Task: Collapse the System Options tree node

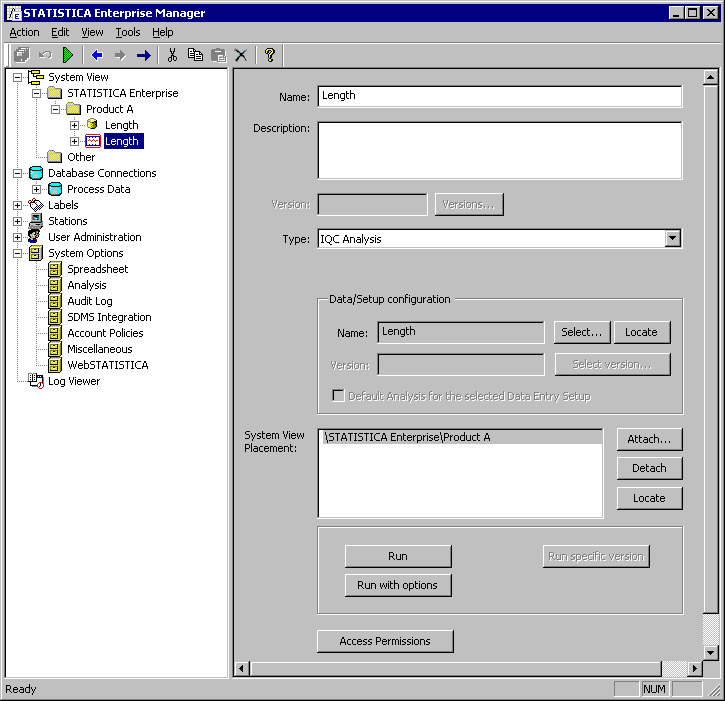Action: [18, 253]
